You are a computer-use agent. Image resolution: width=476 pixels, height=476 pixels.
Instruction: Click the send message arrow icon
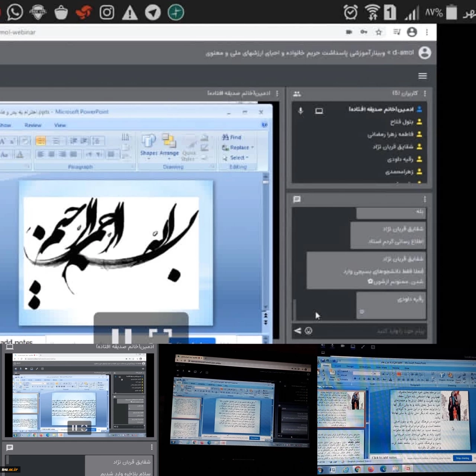297,331
